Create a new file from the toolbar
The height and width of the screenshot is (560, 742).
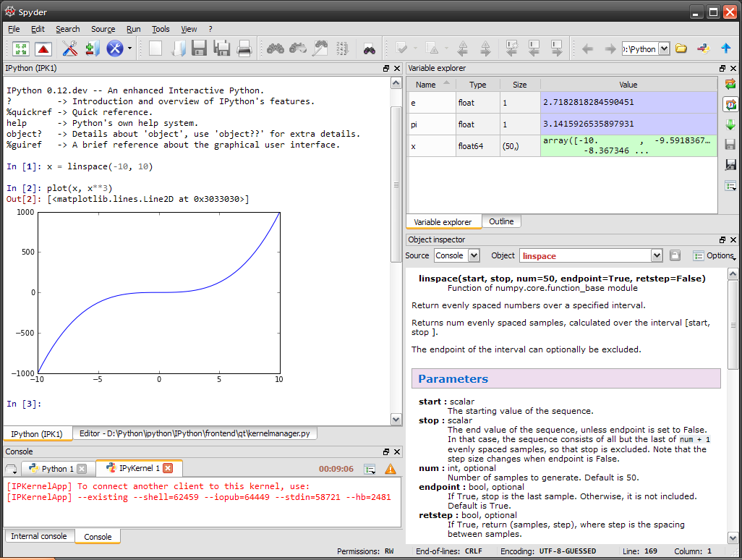click(x=154, y=48)
